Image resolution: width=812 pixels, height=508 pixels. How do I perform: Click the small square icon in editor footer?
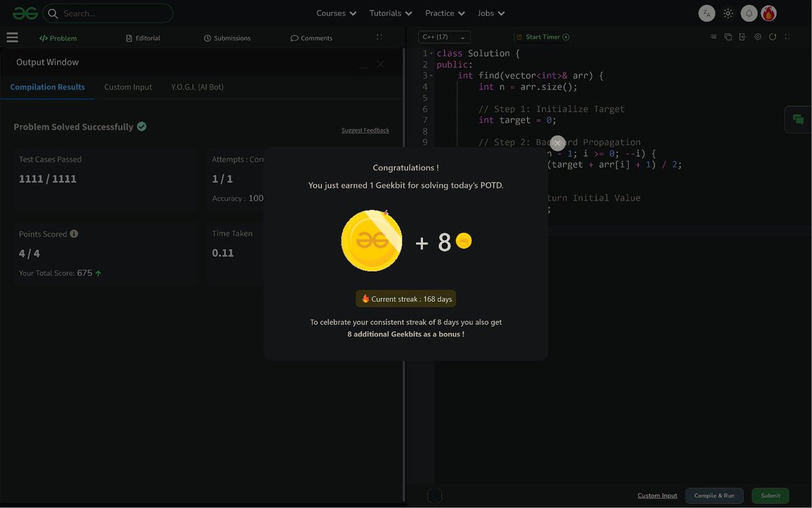435,496
